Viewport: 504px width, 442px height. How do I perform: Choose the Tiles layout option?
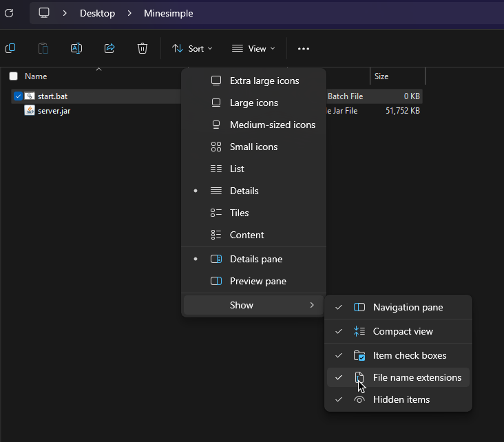coord(239,213)
